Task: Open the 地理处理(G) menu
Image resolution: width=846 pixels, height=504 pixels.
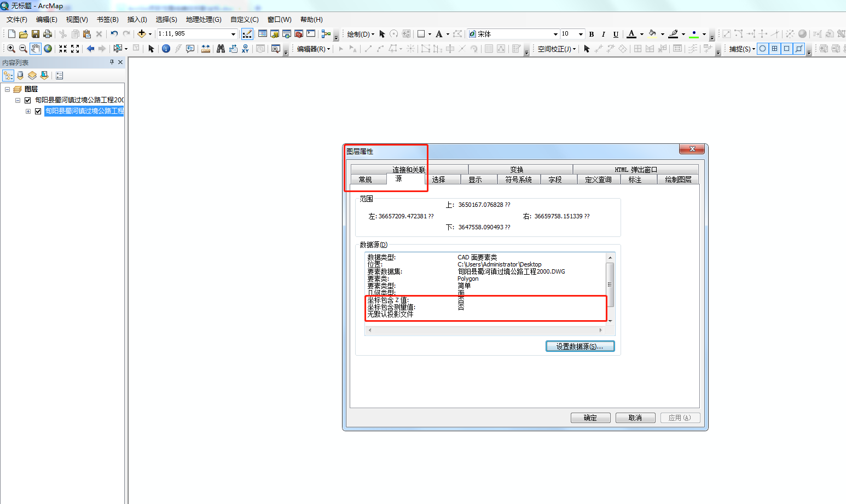Action: 204,20
